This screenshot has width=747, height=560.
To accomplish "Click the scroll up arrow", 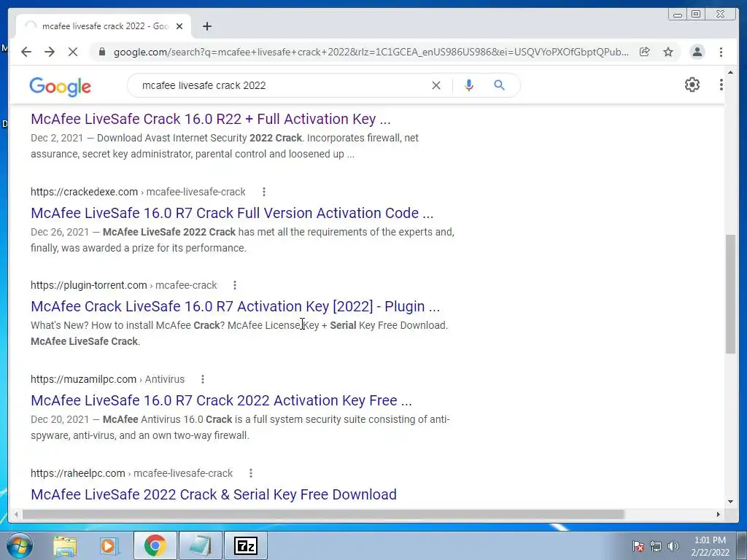I will coord(730,73).
